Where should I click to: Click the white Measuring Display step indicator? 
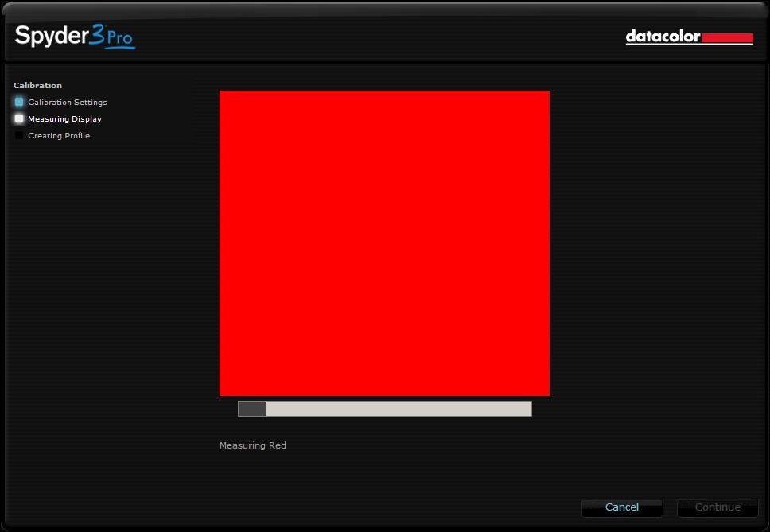click(19, 118)
